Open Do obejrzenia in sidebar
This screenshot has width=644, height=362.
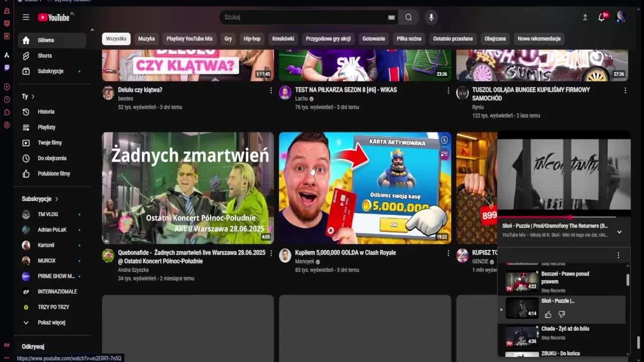(x=52, y=158)
